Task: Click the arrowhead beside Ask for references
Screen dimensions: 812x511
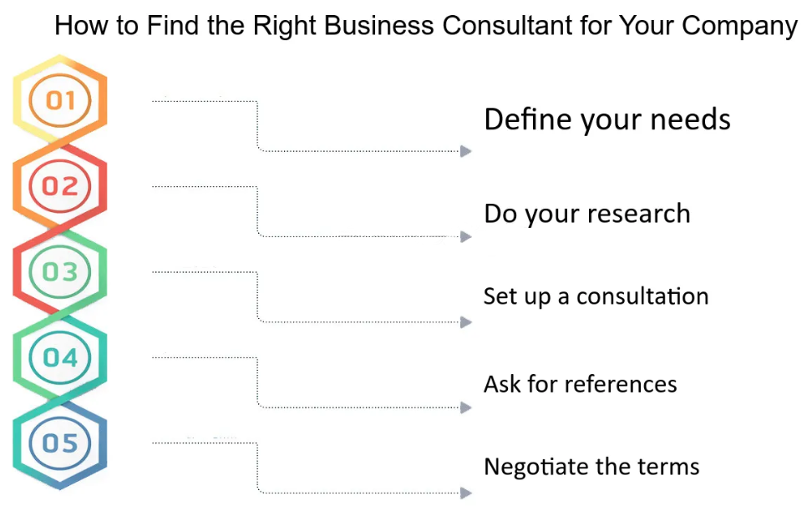Action: click(465, 407)
